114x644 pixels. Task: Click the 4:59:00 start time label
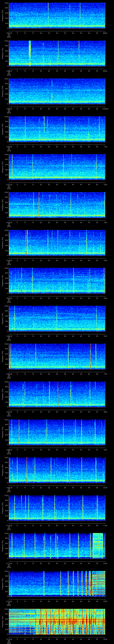[x=9, y=109]
